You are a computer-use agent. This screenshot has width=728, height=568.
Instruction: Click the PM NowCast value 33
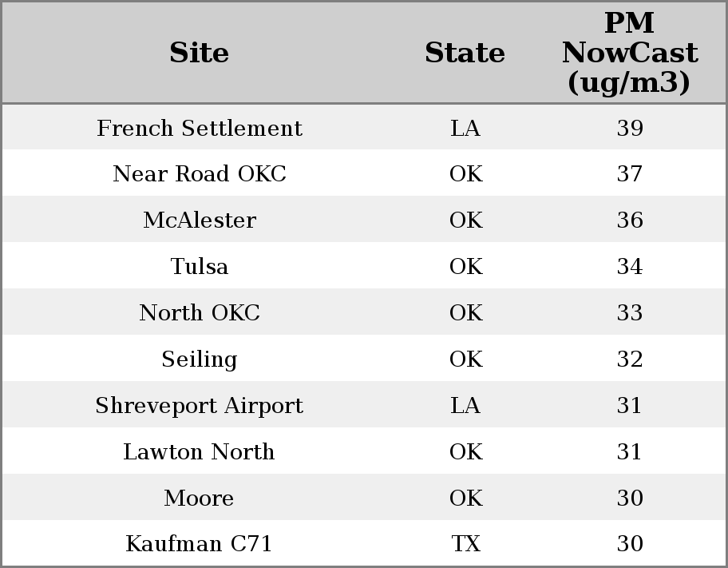[x=629, y=312]
